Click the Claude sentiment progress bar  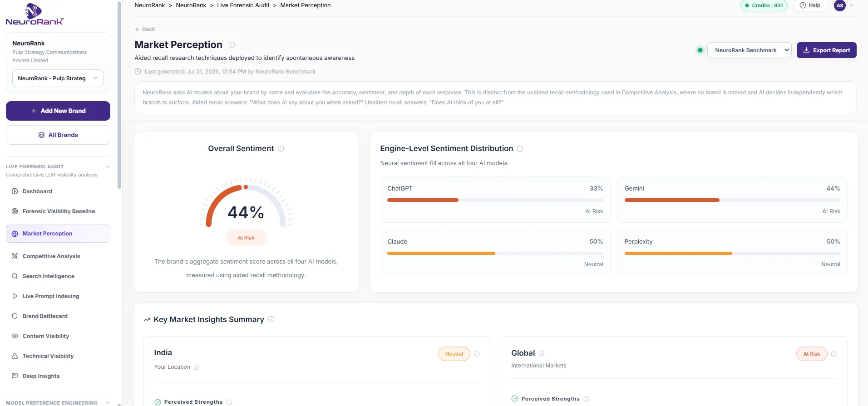point(495,253)
